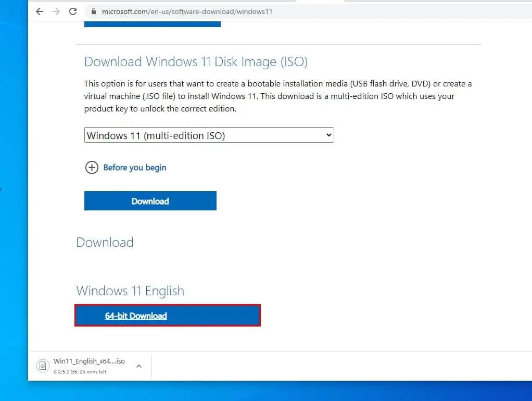Click the Before you begin link text

(x=134, y=167)
